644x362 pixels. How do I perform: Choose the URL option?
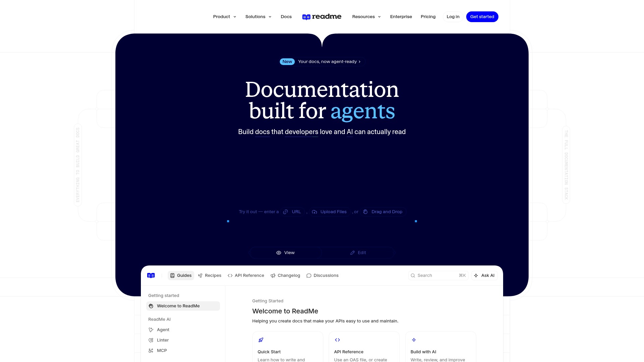(x=292, y=212)
